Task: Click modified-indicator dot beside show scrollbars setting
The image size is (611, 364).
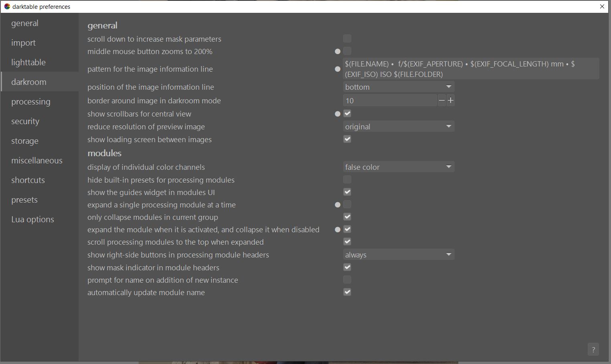Action: coord(338,114)
